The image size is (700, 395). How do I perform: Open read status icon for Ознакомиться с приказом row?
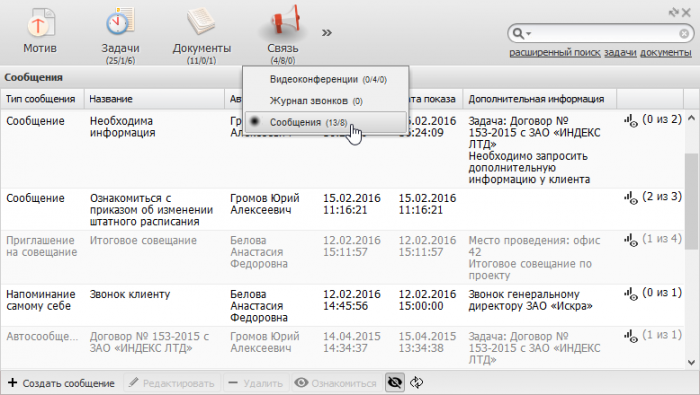pyautogui.click(x=631, y=197)
